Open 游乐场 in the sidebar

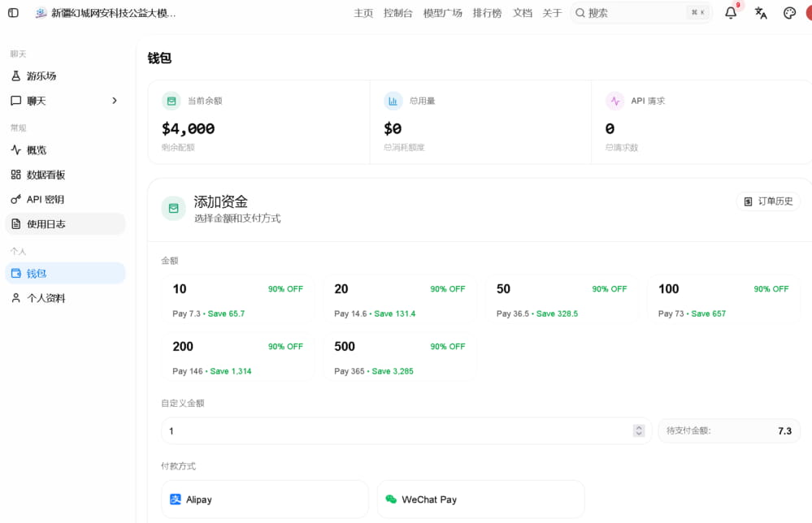tap(65, 76)
